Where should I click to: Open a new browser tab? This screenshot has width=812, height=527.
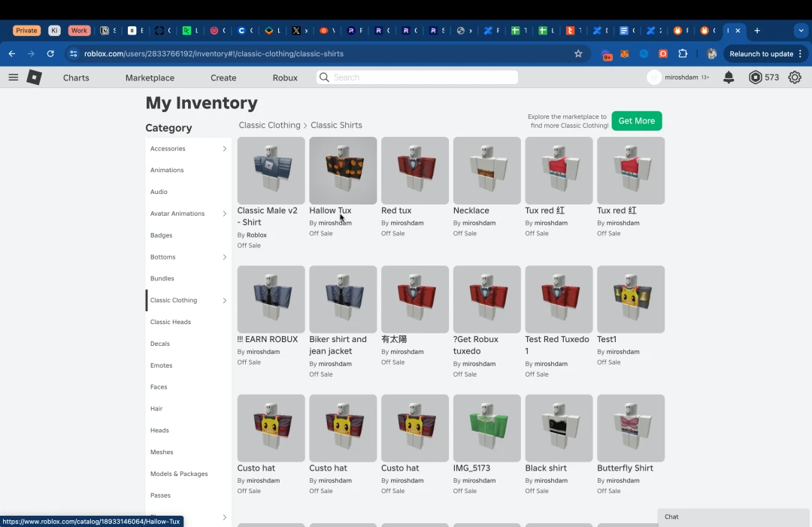click(757, 31)
